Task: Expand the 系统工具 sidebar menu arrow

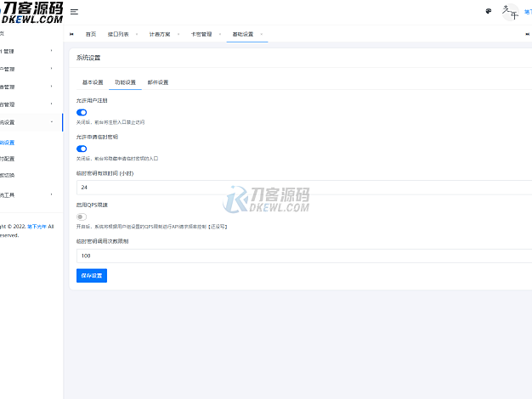Action: (52, 194)
